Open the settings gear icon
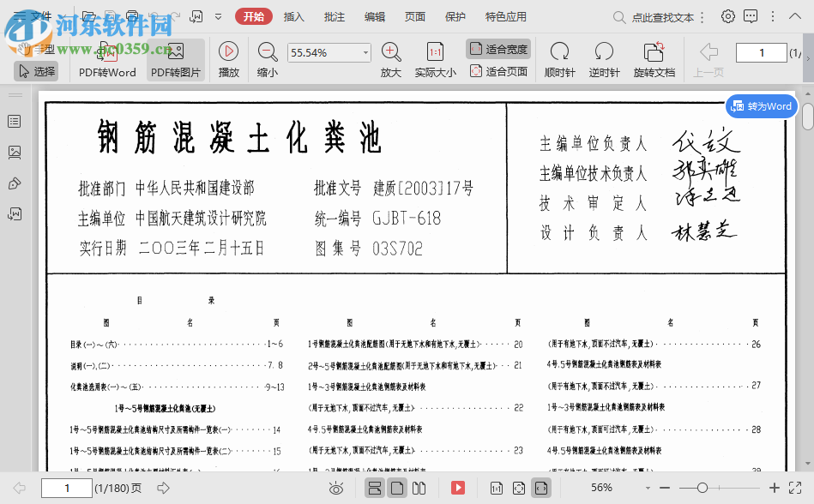The width and height of the screenshot is (814, 504). 727,15
